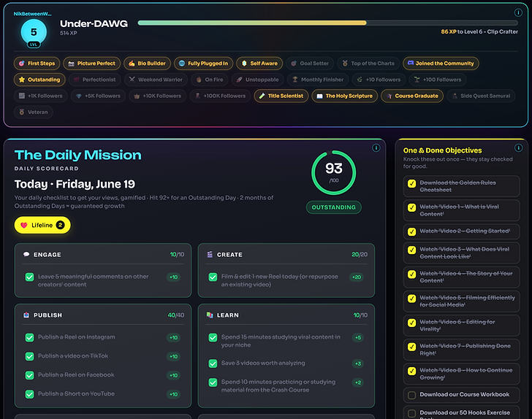Uncheck 'Publish a Short on YouTube'

point(29,394)
